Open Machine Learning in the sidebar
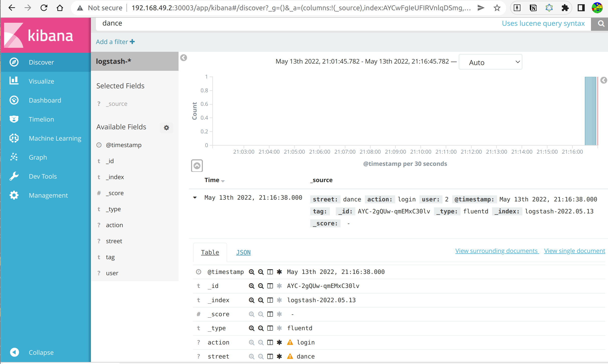 (x=55, y=138)
